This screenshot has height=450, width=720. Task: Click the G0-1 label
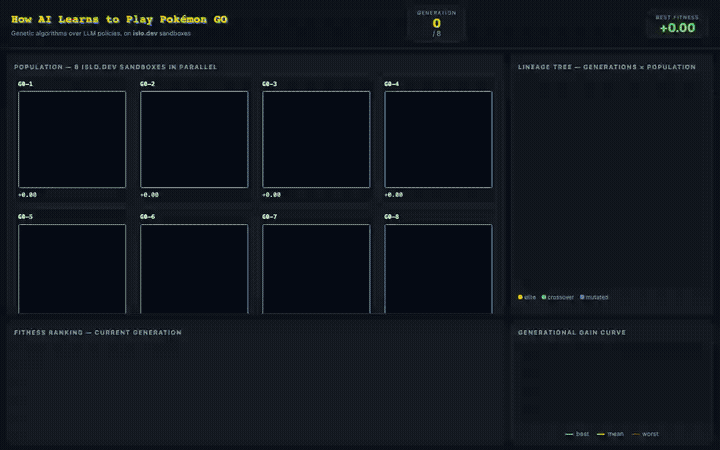tap(25, 84)
